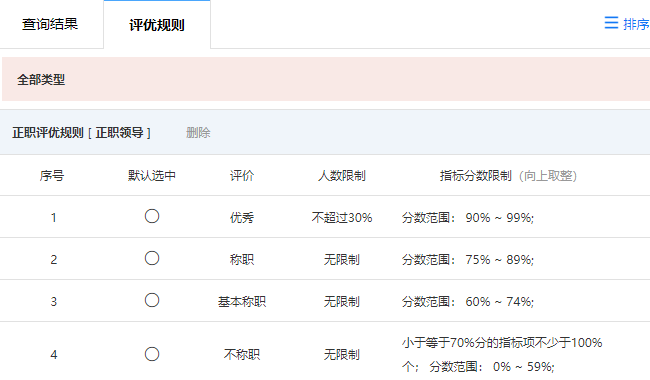Select the 评优规则 tab
This screenshot has height=380, width=650.
157,25
